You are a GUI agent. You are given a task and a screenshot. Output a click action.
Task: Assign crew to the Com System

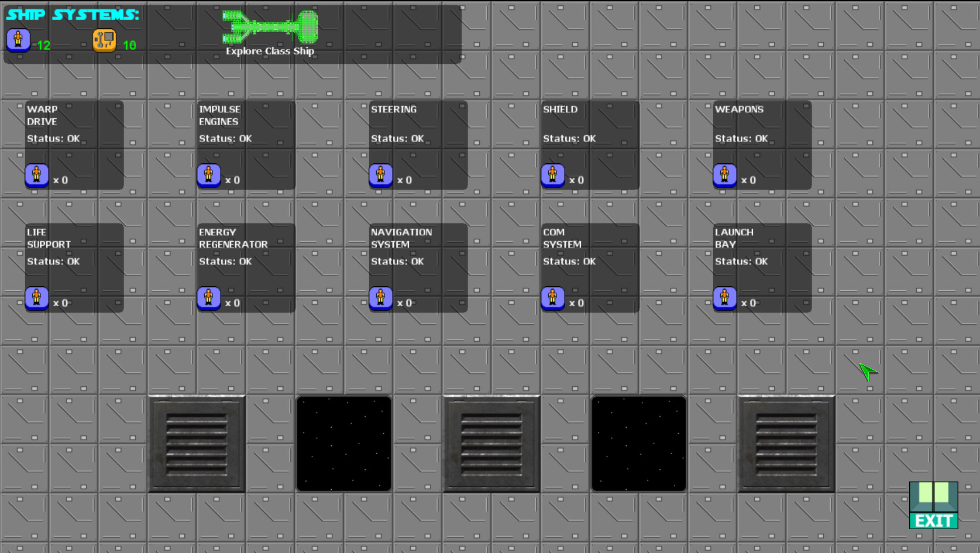(552, 298)
